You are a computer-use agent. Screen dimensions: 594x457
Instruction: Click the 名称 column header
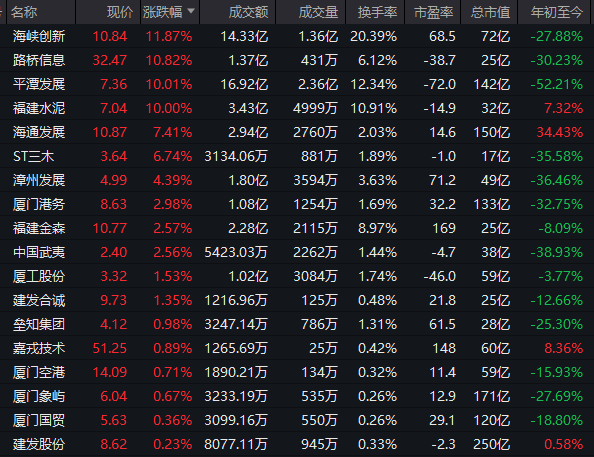[24, 12]
